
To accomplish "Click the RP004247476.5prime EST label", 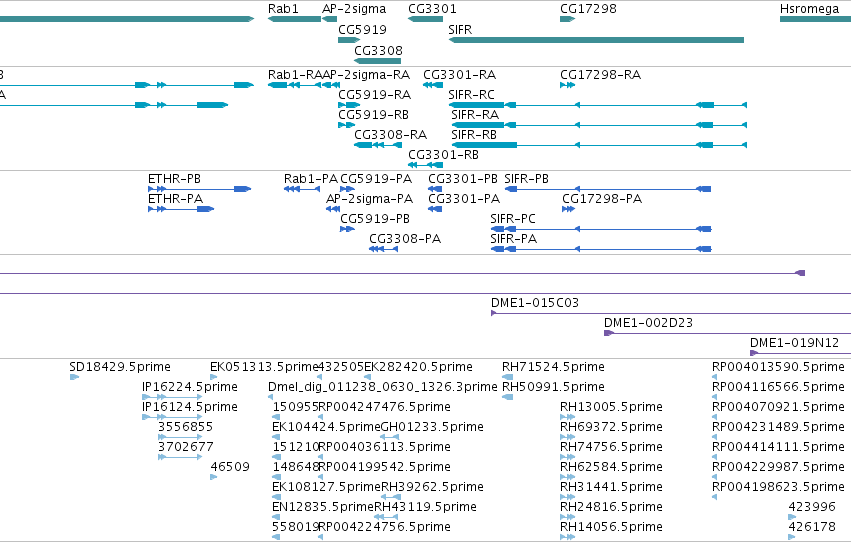I will (x=384, y=407).
